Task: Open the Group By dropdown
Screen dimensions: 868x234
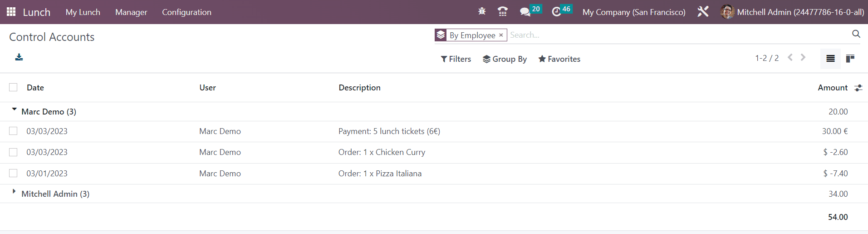Action: tap(505, 59)
